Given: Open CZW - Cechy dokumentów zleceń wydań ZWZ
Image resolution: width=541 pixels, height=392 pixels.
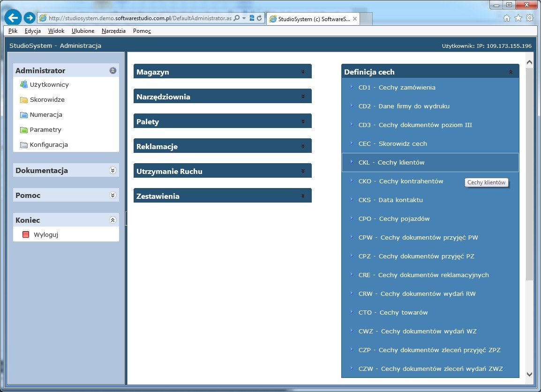Looking at the screenshot, I should [430, 369].
